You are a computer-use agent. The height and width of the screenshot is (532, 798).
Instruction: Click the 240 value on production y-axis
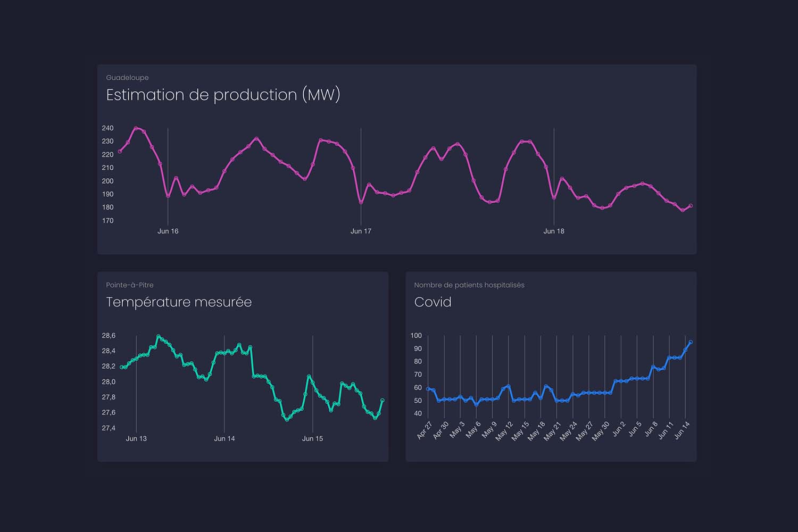107,128
